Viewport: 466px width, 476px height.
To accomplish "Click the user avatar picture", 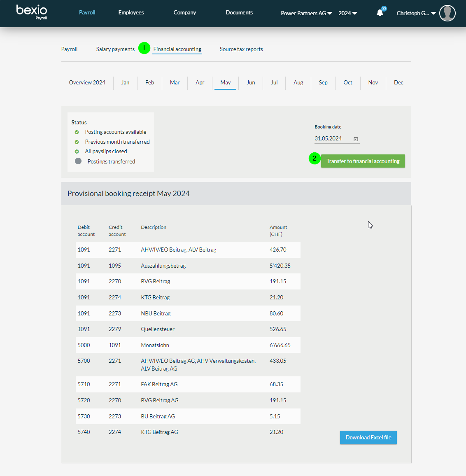I will coord(447,13).
